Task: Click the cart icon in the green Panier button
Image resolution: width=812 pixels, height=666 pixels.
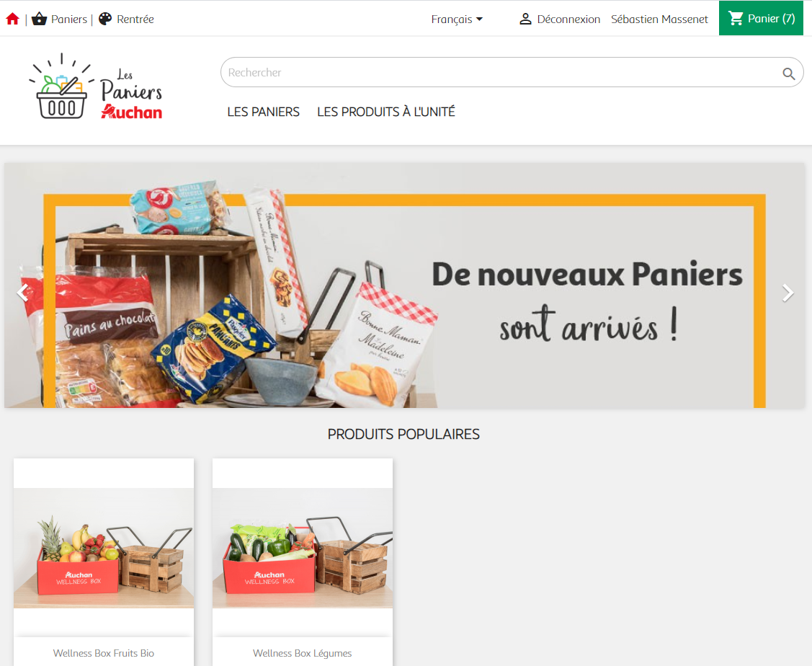Action: coord(736,19)
